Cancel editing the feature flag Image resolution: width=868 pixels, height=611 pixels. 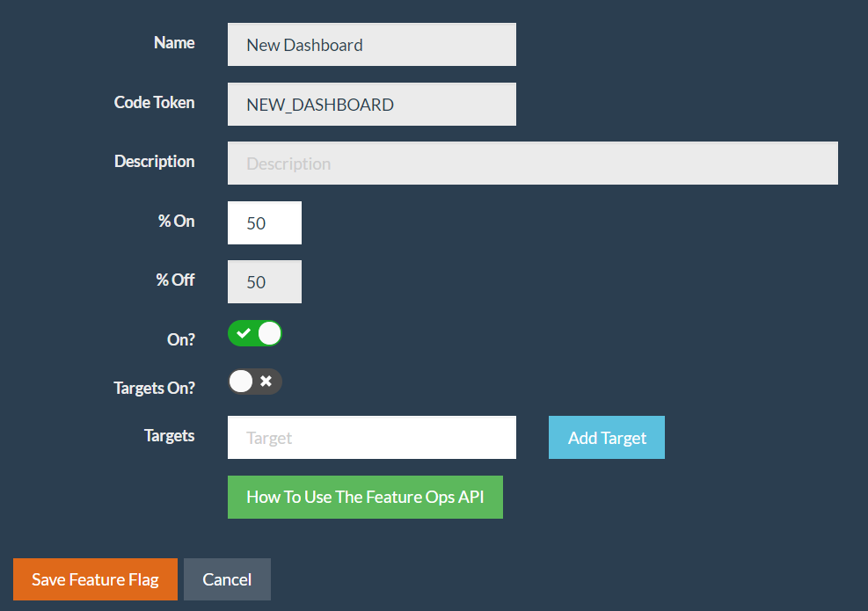(227, 579)
